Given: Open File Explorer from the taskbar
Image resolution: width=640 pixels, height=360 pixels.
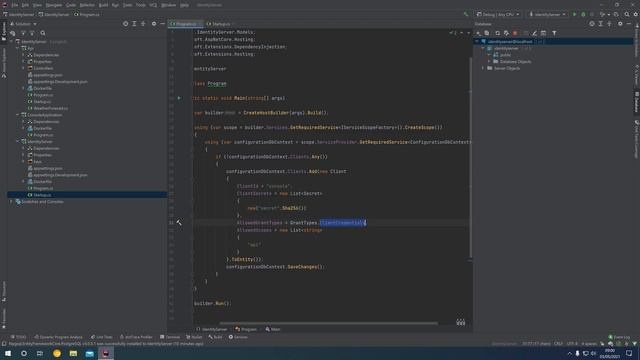Looking at the screenshot, I should point(73,353).
